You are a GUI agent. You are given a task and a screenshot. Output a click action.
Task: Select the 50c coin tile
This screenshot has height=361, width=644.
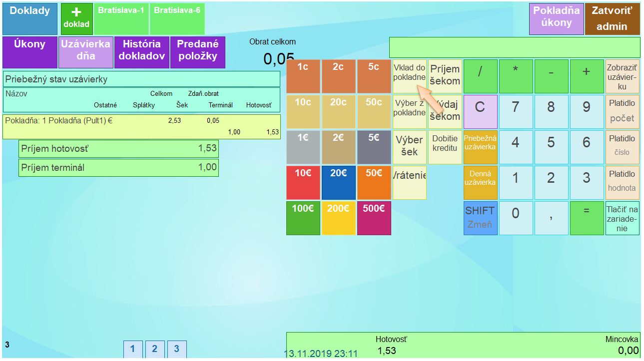tap(374, 112)
